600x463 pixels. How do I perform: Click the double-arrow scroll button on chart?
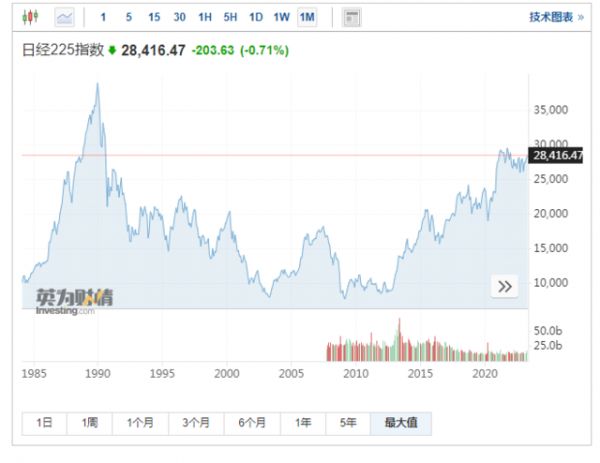click(x=504, y=286)
